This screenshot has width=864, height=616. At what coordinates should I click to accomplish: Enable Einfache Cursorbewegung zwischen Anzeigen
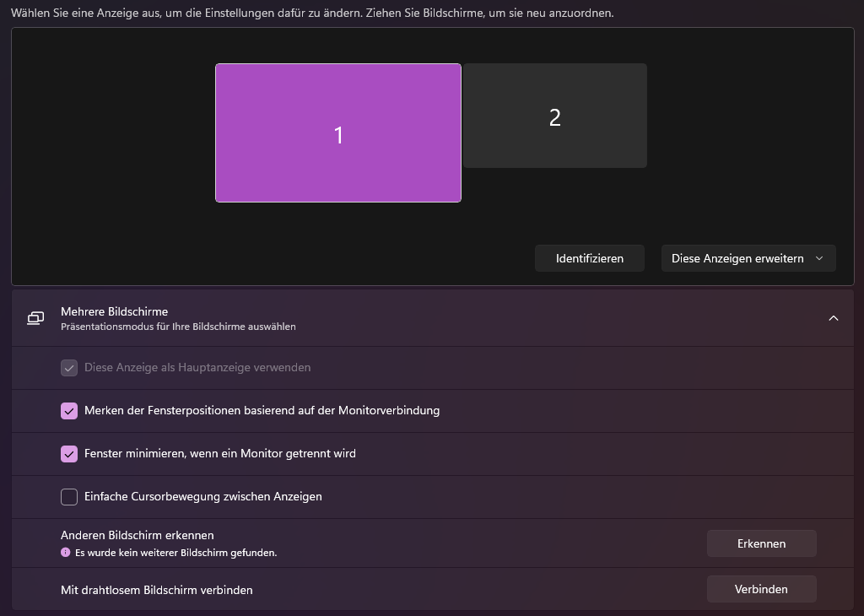[x=69, y=496]
